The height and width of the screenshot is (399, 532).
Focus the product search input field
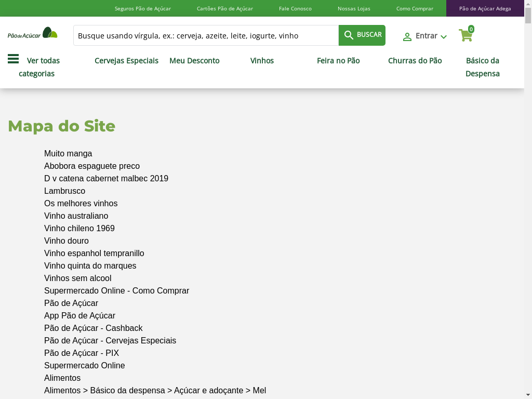tap(206, 35)
